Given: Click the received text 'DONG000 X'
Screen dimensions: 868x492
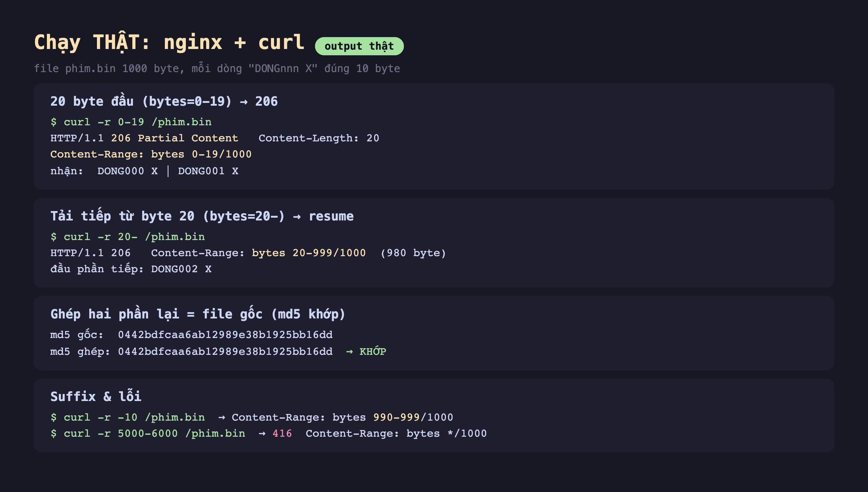Looking at the screenshot, I should 127,171.
